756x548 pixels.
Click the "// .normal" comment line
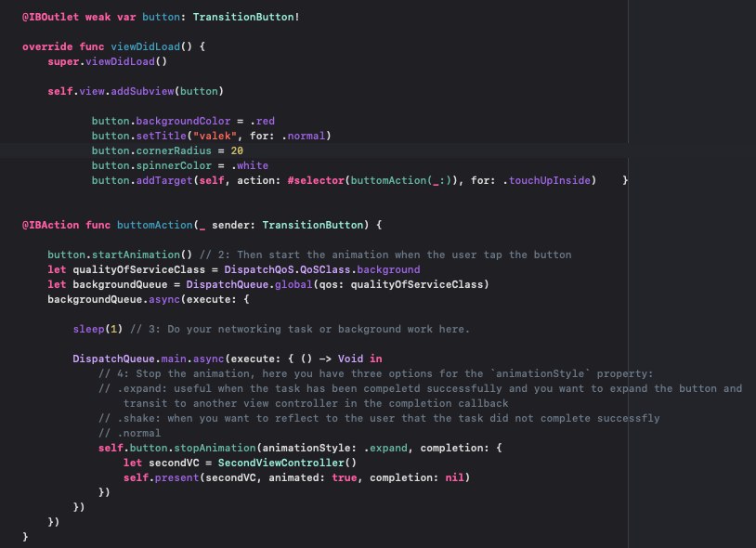click(129, 433)
